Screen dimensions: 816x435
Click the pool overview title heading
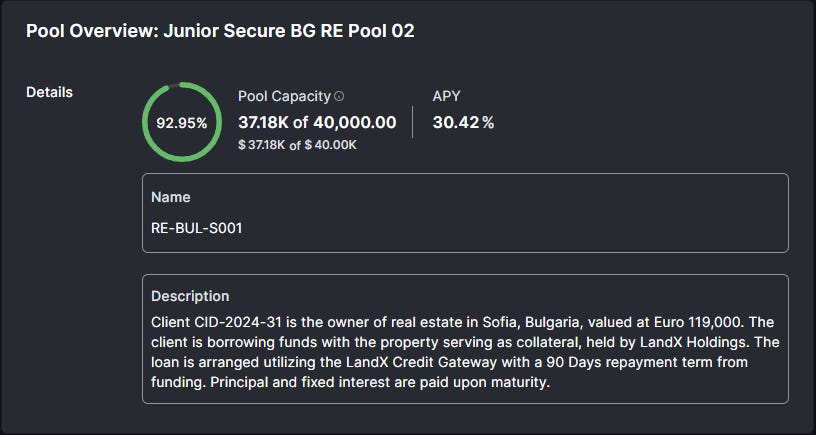(220, 31)
